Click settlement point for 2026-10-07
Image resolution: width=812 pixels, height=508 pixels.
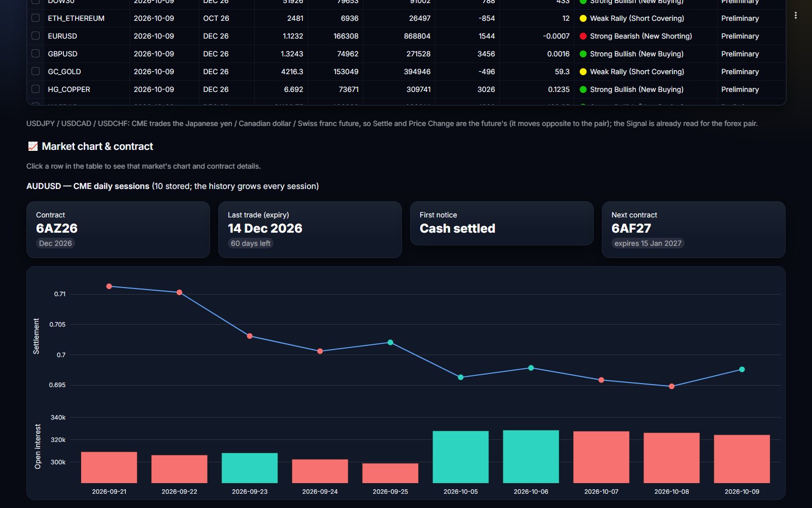601,380
